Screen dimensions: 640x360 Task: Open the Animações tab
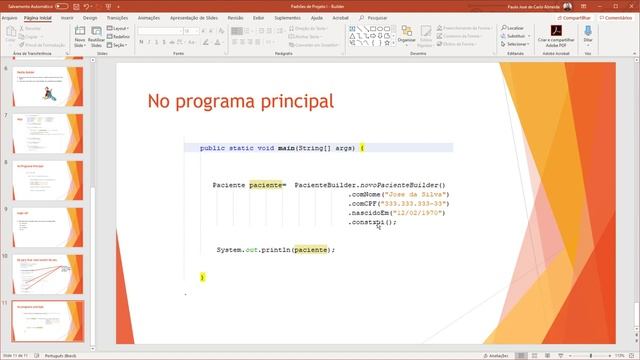[x=149, y=18]
